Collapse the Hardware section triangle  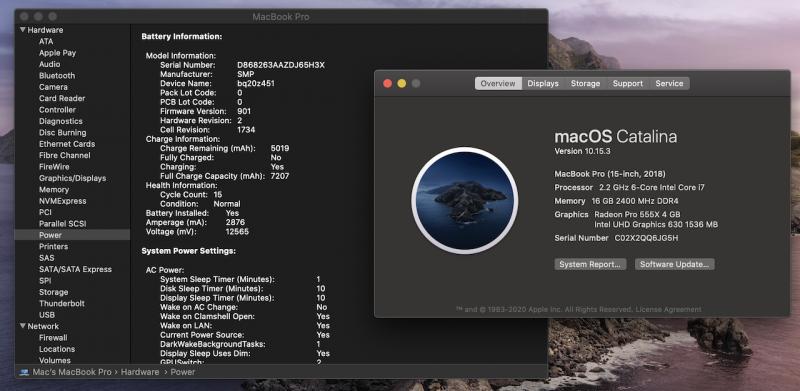click(23, 30)
